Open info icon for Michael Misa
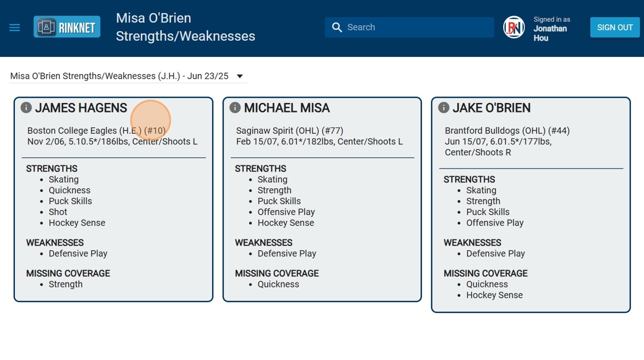This screenshot has width=644, height=360. 235,108
